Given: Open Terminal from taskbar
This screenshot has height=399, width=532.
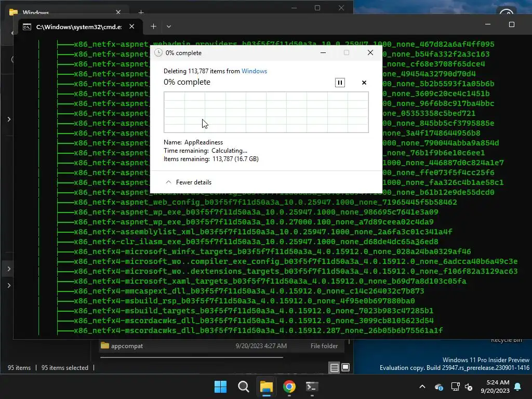Looking at the screenshot, I should pos(312,387).
